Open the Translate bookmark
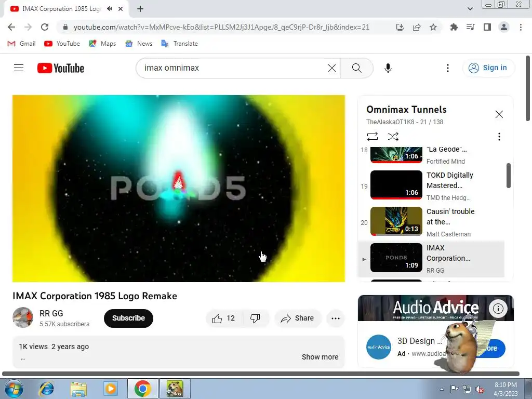This screenshot has height=399, width=532. [x=179, y=44]
